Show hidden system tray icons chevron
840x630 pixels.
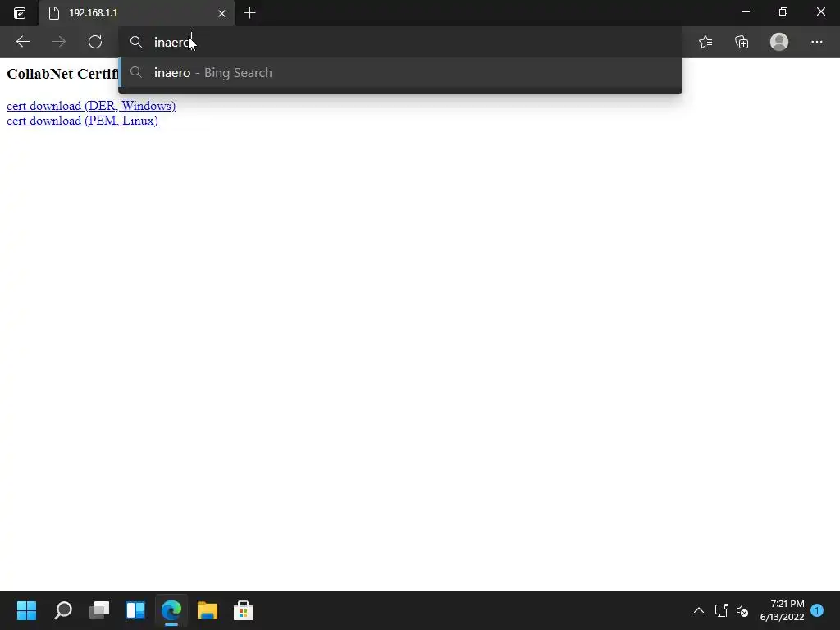click(699, 610)
